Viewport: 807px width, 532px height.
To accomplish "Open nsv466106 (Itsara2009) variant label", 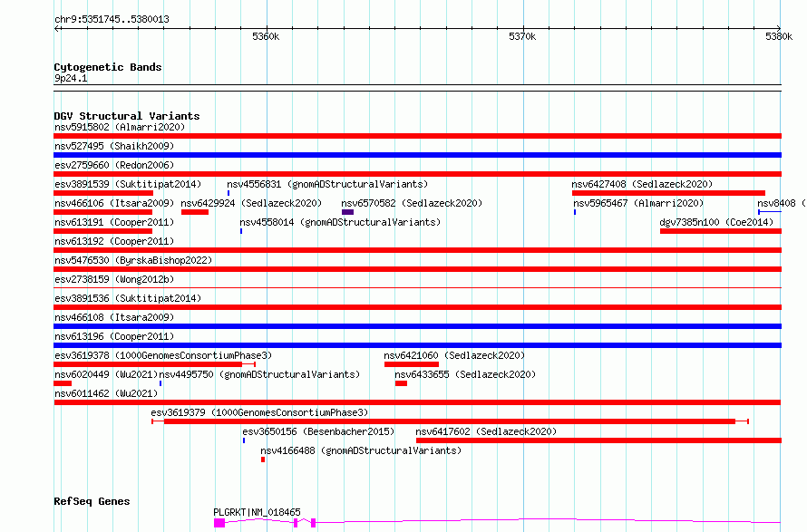I will tap(114, 203).
